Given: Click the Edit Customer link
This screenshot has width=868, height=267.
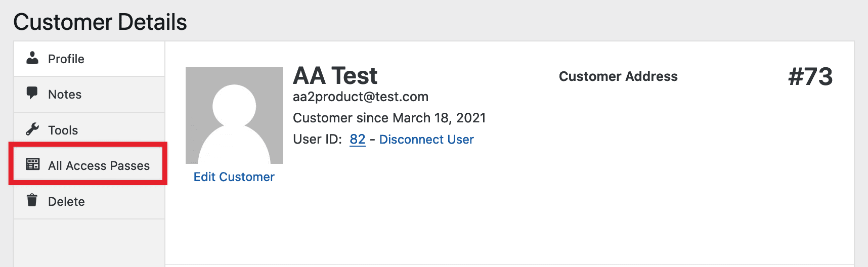Looking at the screenshot, I should click(x=234, y=177).
